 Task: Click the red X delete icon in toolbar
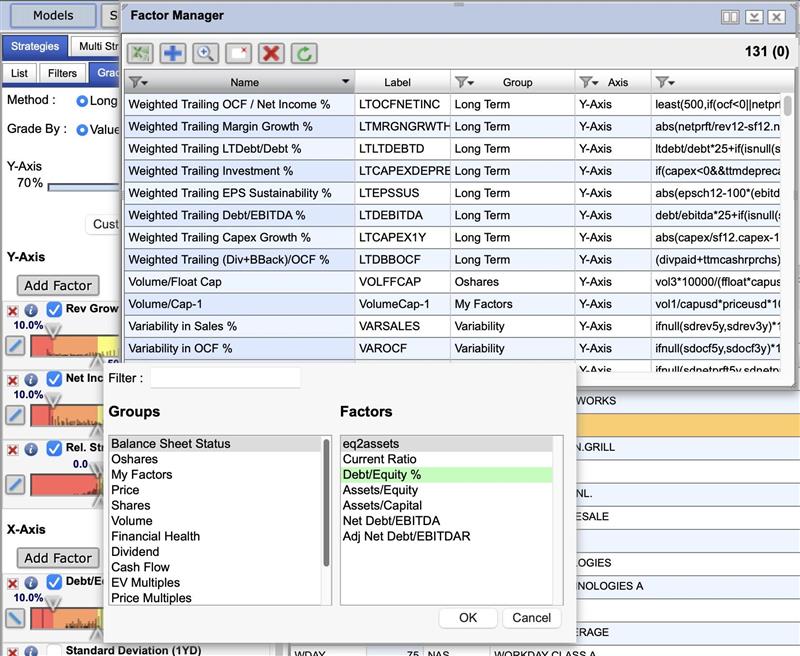pos(270,53)
